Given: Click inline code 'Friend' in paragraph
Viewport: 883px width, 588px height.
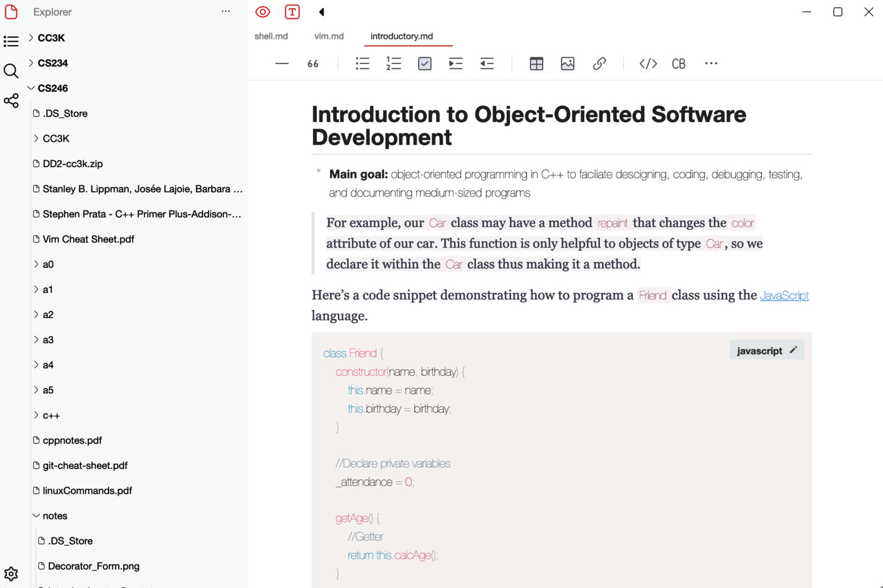Looking at the screenshot, I should (x=652, y=295).
